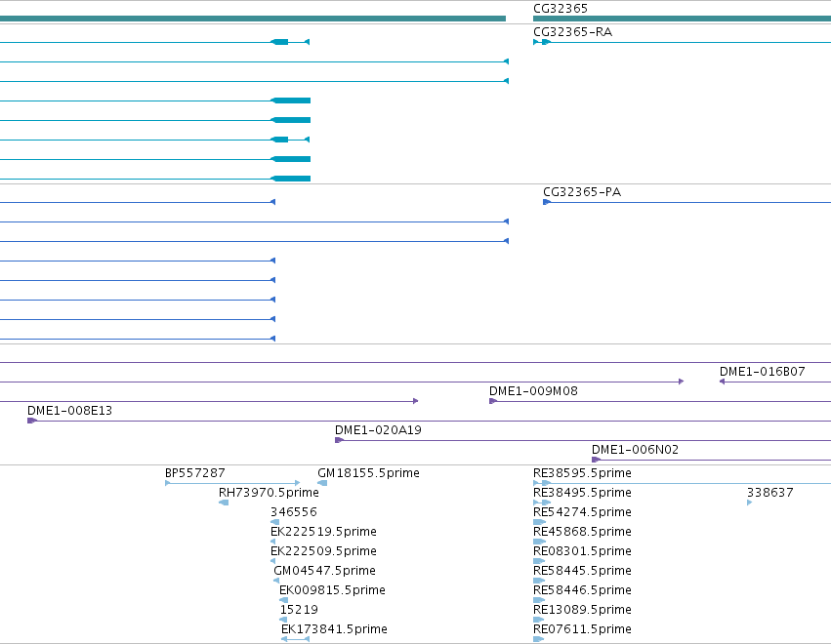Select EST EK009815.5prime label

point(332,590)
